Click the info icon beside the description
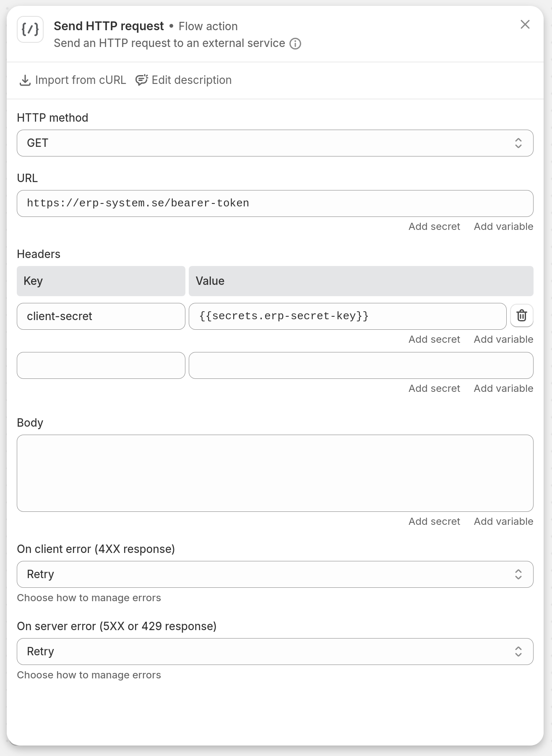The height and width of the screenshot is (756, 552). (295, 44)
